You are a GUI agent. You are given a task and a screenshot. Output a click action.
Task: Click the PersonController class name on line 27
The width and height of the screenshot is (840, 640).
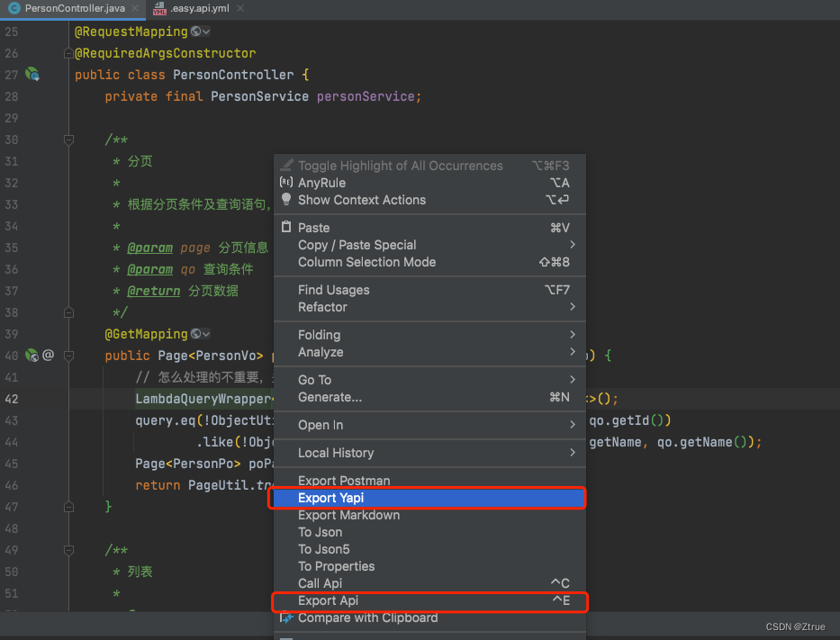pos(233,75)
